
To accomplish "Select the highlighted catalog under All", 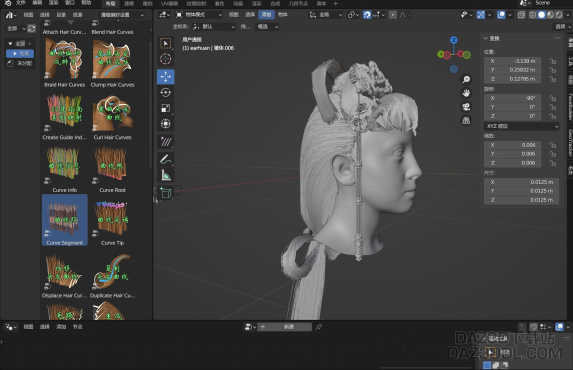I will pyautogui.click(x=20, y=53).
